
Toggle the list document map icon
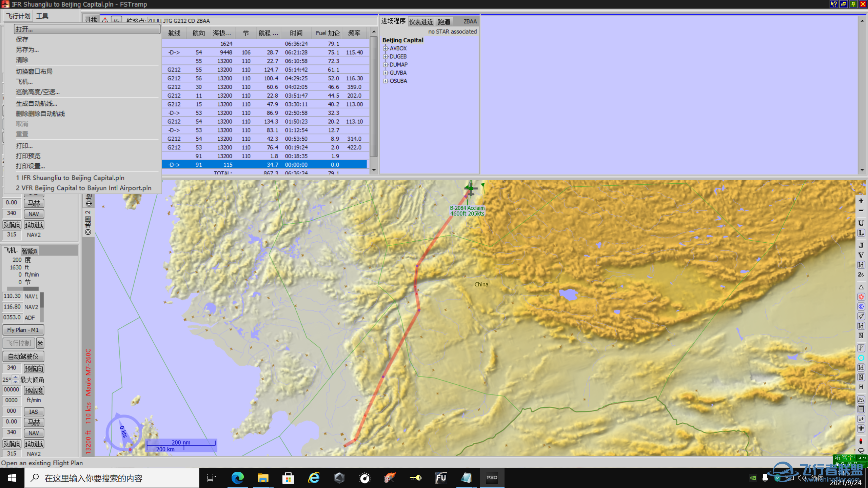pyautogui.click(x=861, y=409)
